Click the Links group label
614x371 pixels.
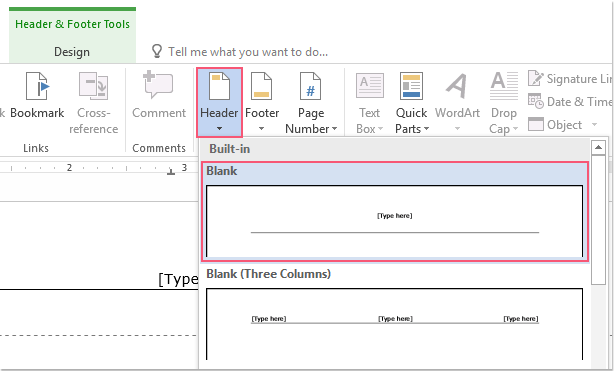36,148
